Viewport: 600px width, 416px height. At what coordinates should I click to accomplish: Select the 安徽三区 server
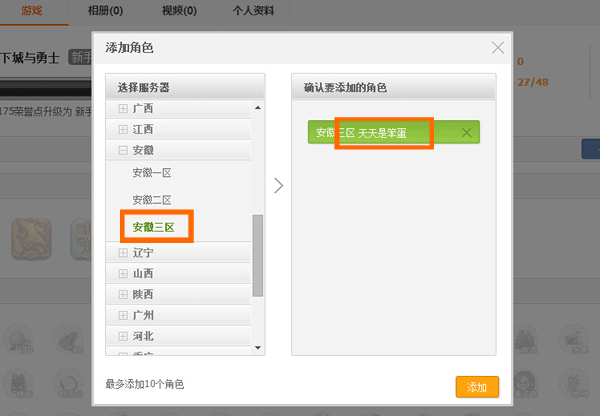[x=153, y=227]
